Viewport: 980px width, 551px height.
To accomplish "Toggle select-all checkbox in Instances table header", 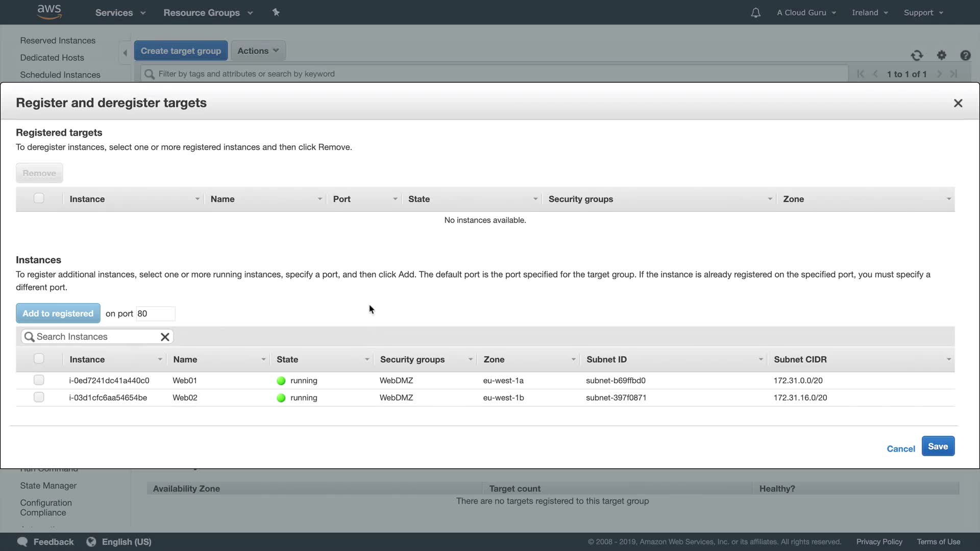I will tap(39, 359).
